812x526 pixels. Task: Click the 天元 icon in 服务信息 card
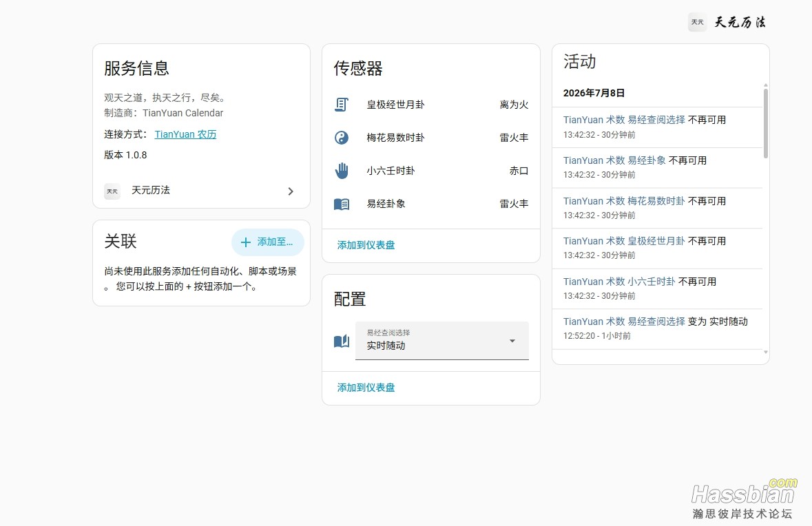(112, 191)
